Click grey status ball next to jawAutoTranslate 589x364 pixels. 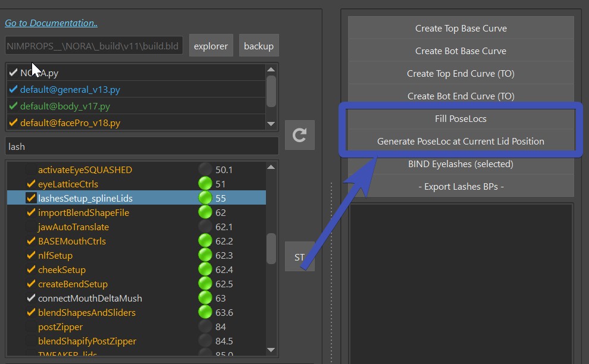click(x=205, y=227)
